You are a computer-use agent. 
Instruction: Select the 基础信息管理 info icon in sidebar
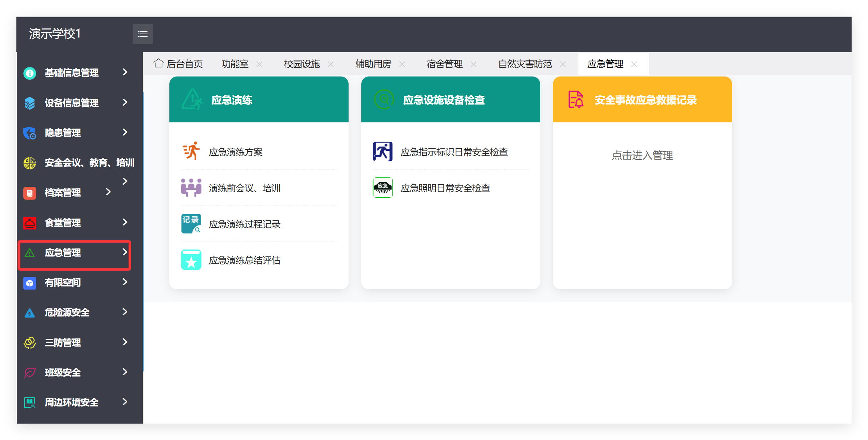(x=30, y=73)
